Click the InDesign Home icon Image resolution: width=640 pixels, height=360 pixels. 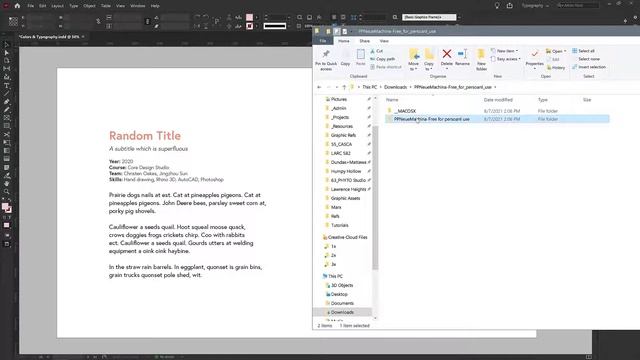pos(17,6)
